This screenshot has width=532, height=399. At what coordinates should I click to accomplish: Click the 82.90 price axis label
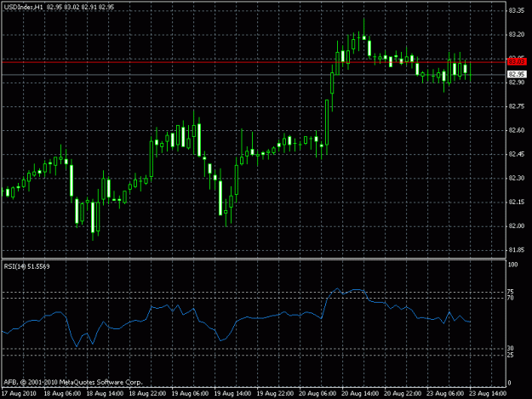[x=517, y=83]
